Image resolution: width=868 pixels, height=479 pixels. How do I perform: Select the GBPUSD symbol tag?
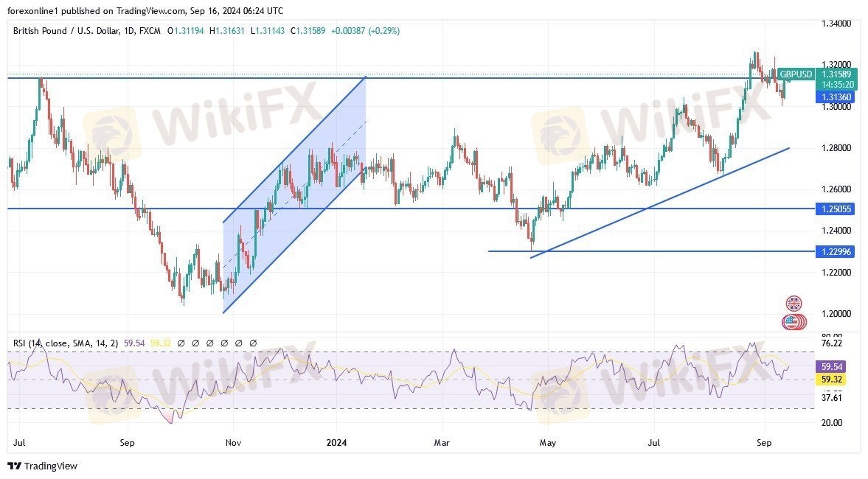[x=796, y=74]
